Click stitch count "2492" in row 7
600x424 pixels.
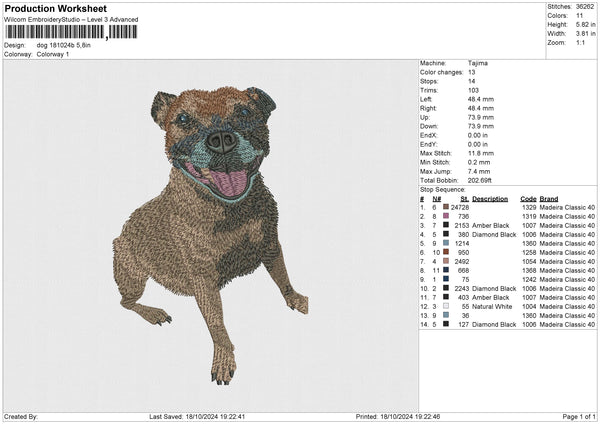tap(461, 261)
